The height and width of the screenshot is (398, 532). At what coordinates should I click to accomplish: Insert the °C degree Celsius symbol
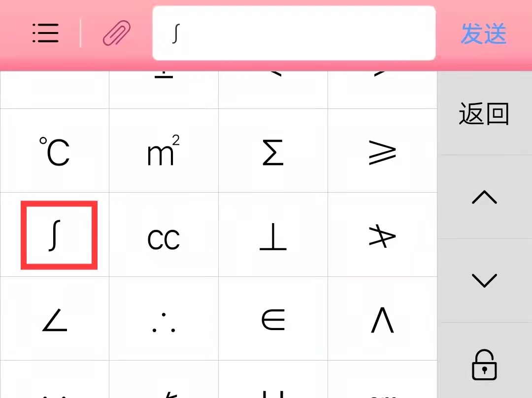[x=55, y=151]
